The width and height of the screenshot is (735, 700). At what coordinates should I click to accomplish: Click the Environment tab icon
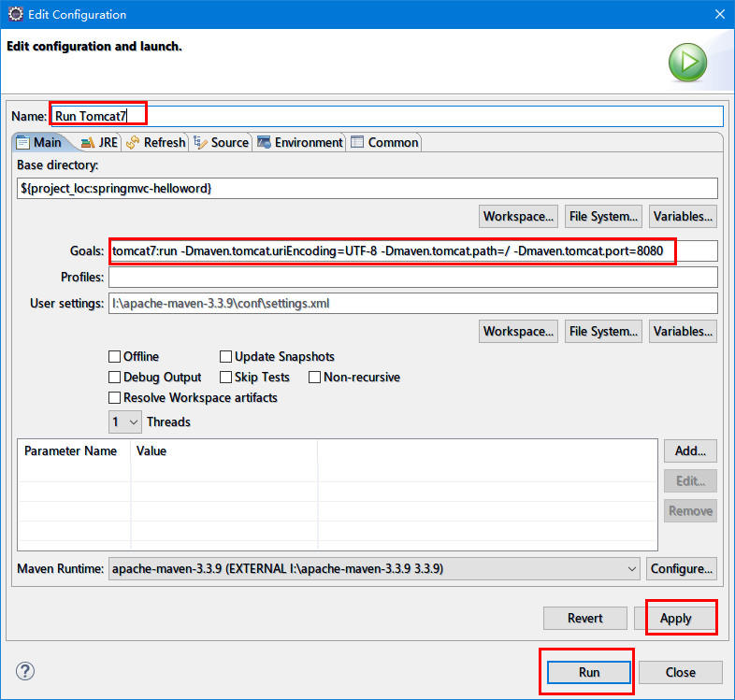tap(264, 142)
